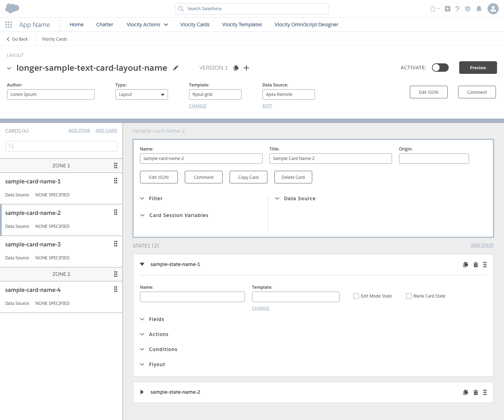Click the Delete Card button

[293, 177]
